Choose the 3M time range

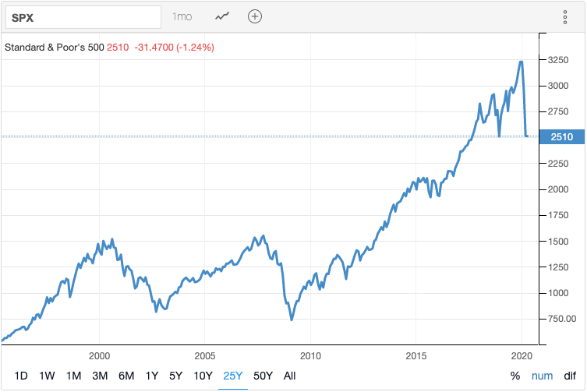(100, 376)
